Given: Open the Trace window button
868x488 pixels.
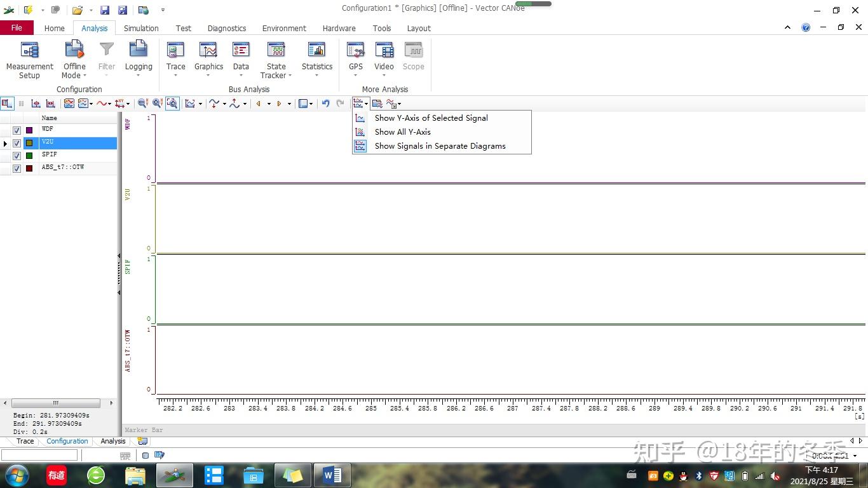Looking at the screenshot, I should point(175,60).
